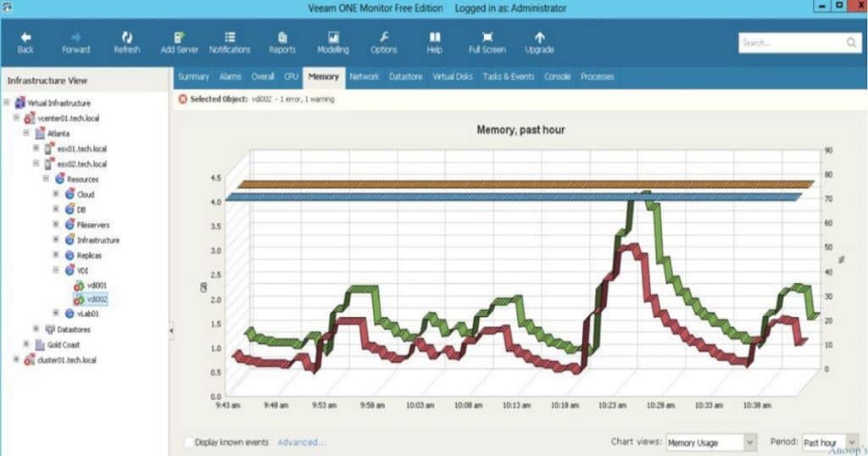Click the 'Memory, past hour' chart title

tap(521, 130)
